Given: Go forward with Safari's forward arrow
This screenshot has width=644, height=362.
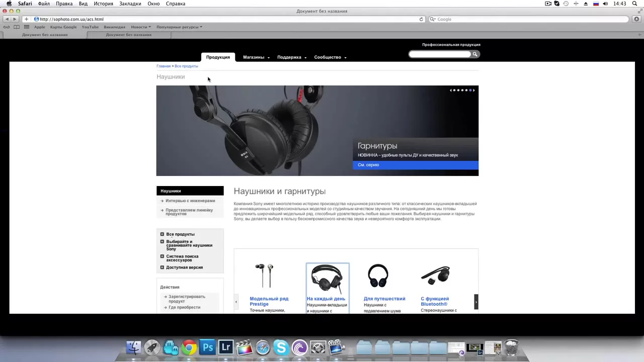Looking at the screenshot, I should click(x=15, y=19).
